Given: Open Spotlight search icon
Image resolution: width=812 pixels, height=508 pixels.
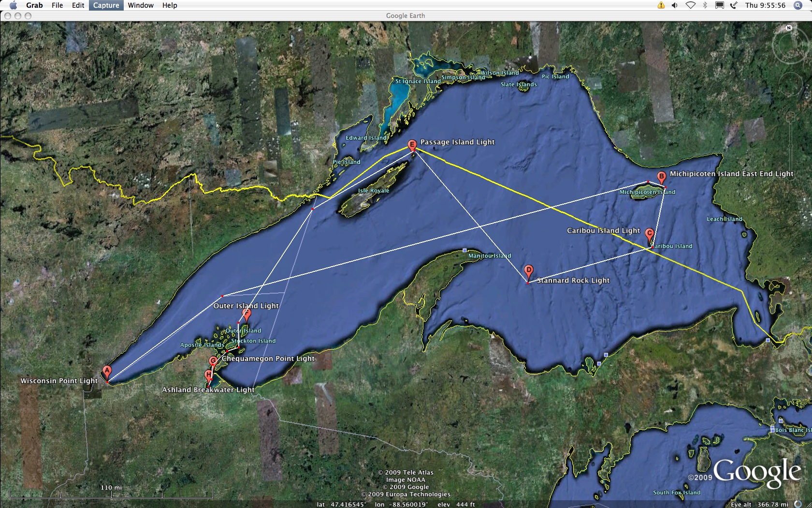Looking at the screenshot, I should click(798, 5).
